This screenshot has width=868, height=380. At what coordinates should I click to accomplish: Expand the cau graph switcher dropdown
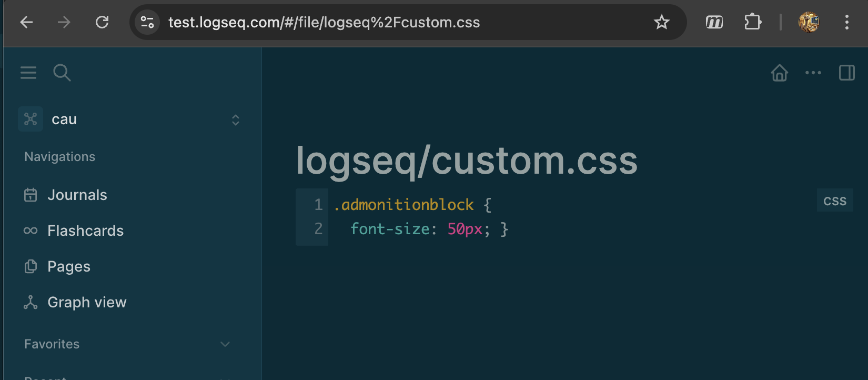point(236,120)
